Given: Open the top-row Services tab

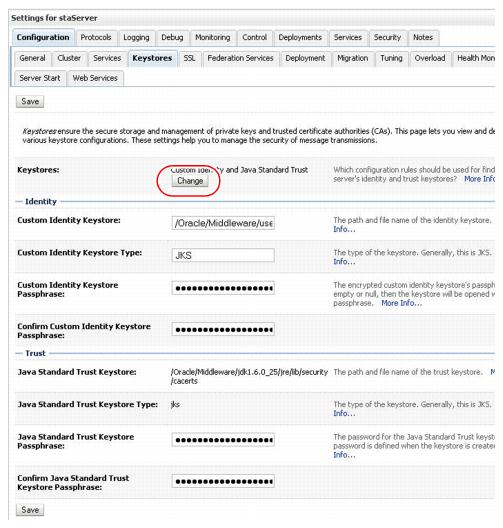Looking at the screenshot, I should [x=348, y=38].
